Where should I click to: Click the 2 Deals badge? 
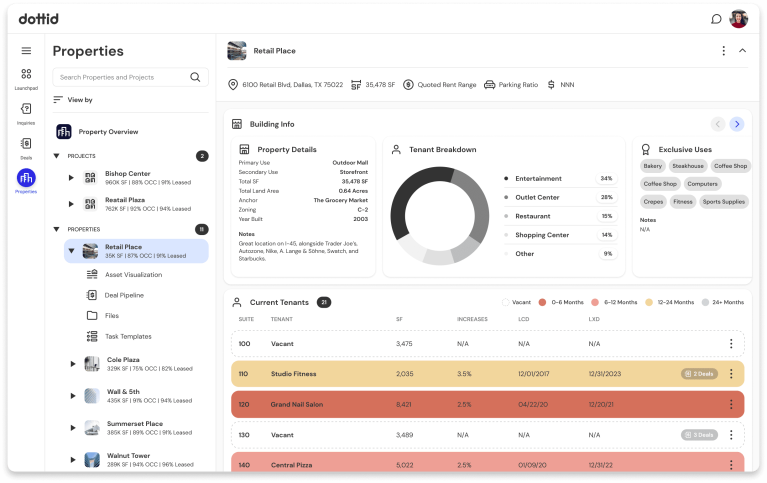[x=700, y=374]
